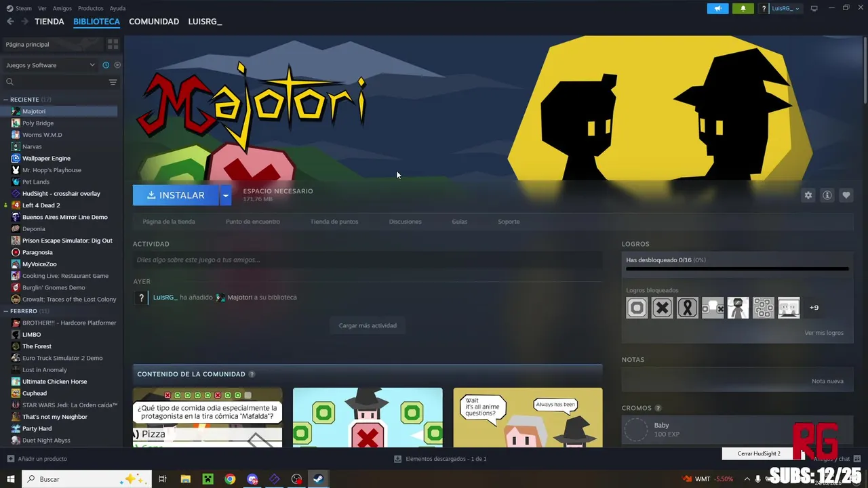Image resolution: width=868 pixels, height=488 pixels.
Task: Click the ribbon locked achievement icon
Action: [x=687, y=308]
